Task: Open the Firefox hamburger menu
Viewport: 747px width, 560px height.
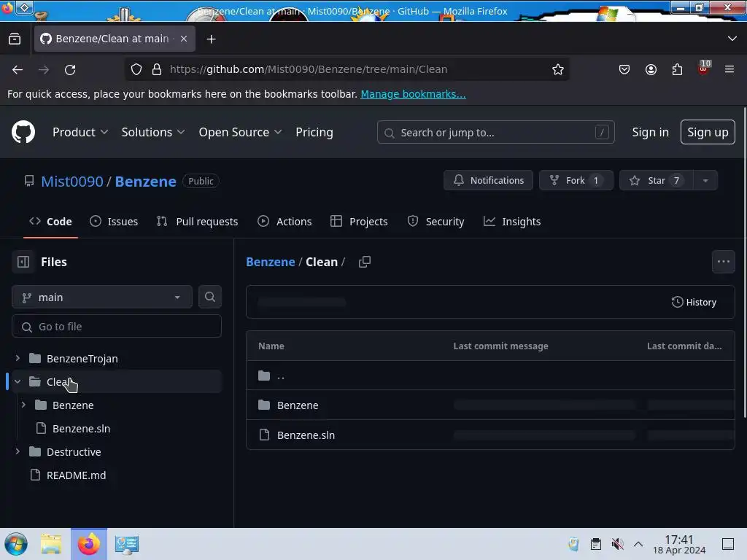Action: pyautogui.click(x=729, y=69)
